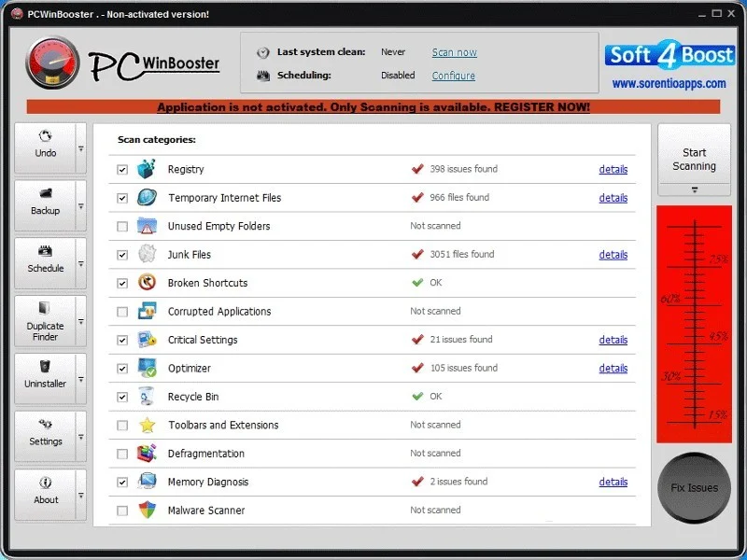The image size is (747, 560).
Task: Uncheck the Registry checkbox
Action: [122, 170]
